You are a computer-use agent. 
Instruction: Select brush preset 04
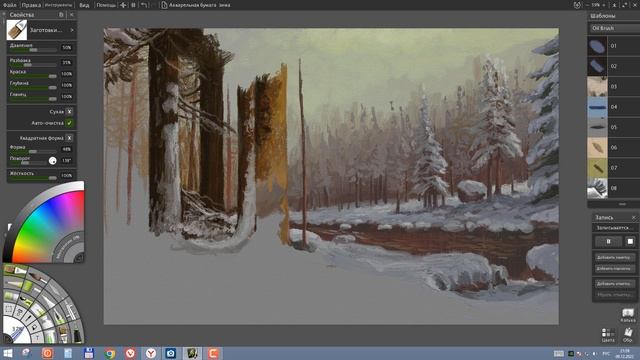pos(613,107)
